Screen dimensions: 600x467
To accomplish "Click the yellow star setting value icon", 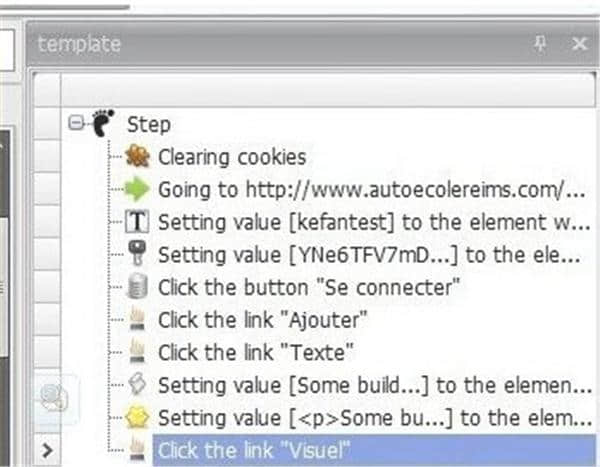I will click(x=137, y=417).
